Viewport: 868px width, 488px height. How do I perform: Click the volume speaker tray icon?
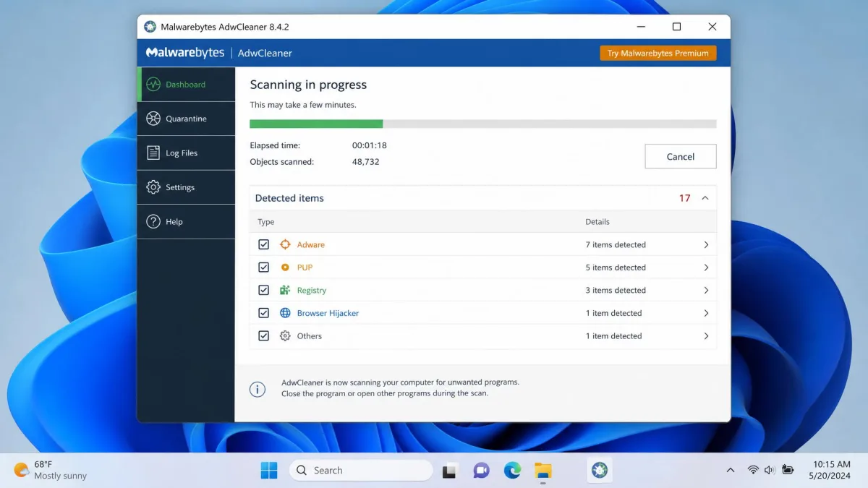click(x=770, y=470)
